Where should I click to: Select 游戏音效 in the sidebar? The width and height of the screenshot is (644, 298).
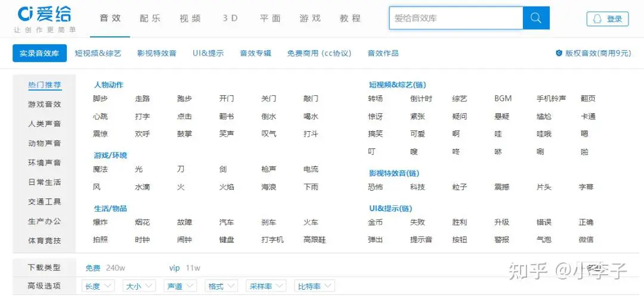point(45,104)
